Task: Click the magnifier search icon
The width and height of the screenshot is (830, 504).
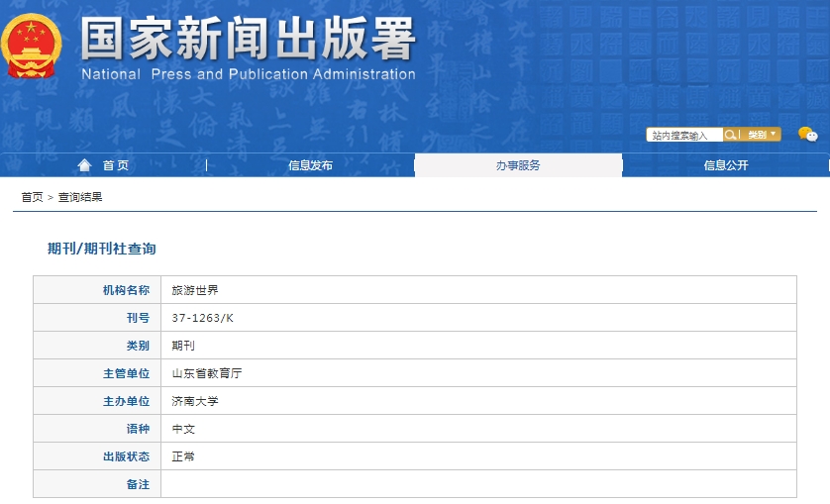Action: click(x=730, y=135)
